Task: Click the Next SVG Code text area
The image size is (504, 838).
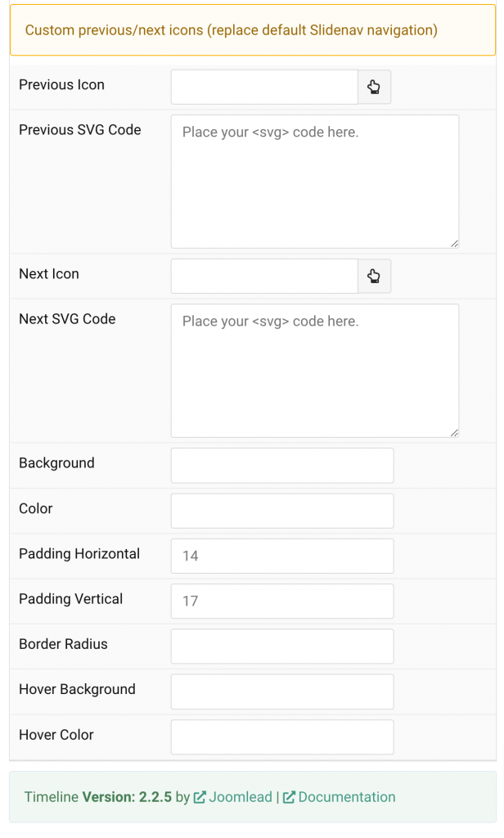Action: pyautogui.click(x=314, y=368)
